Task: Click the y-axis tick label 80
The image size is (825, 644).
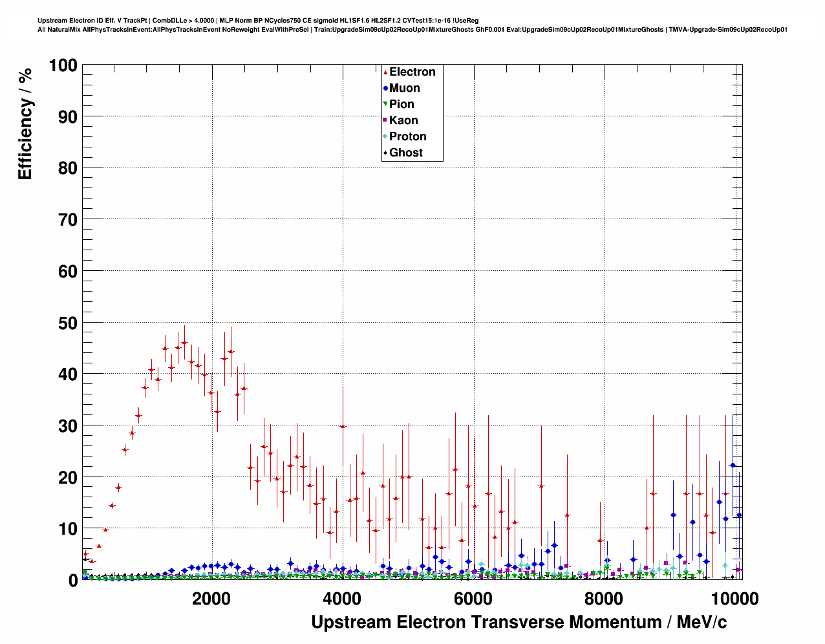Action: (68, 168)
